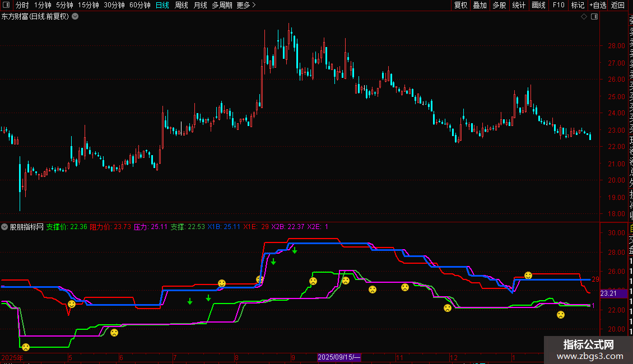Screen dimensions: 633x364
Task: Click the first green down arrow after month 7
Action: 190,301
